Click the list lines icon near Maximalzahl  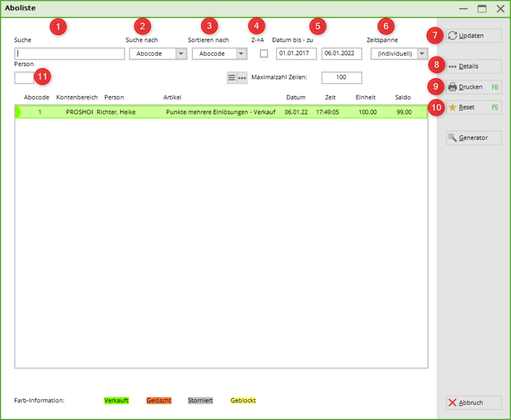click(232, 78)
